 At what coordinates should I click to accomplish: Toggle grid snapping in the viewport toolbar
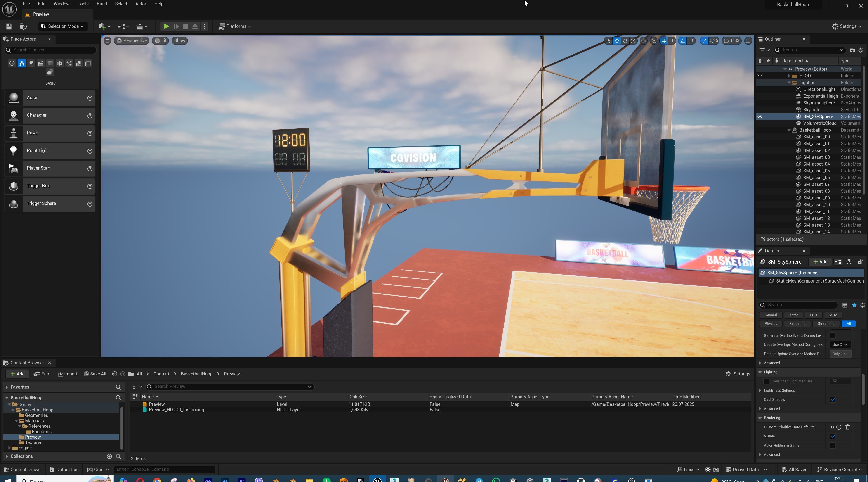663,41
